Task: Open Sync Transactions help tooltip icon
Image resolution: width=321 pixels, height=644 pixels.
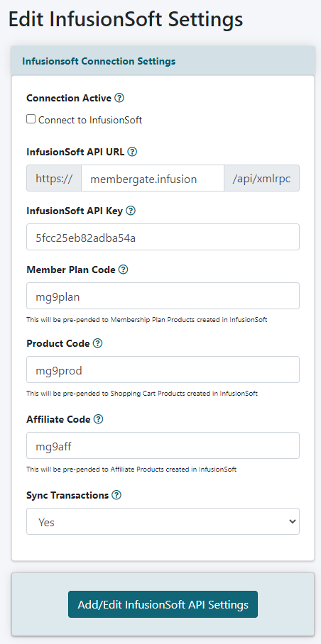Action: pyautogui.click(x=116, y=495)
